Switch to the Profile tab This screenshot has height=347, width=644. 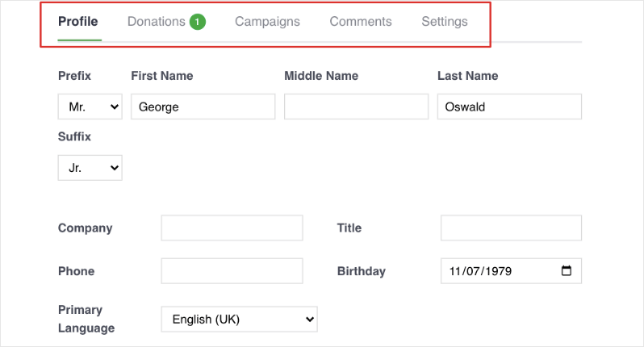[78, 22]
